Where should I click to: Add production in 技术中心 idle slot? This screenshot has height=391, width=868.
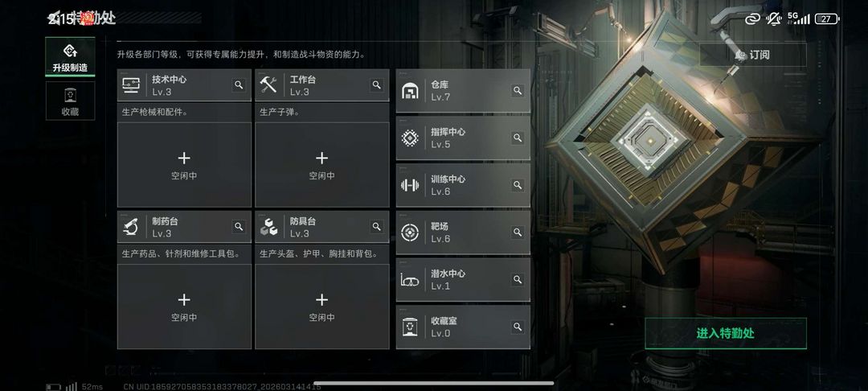point(184,164)
